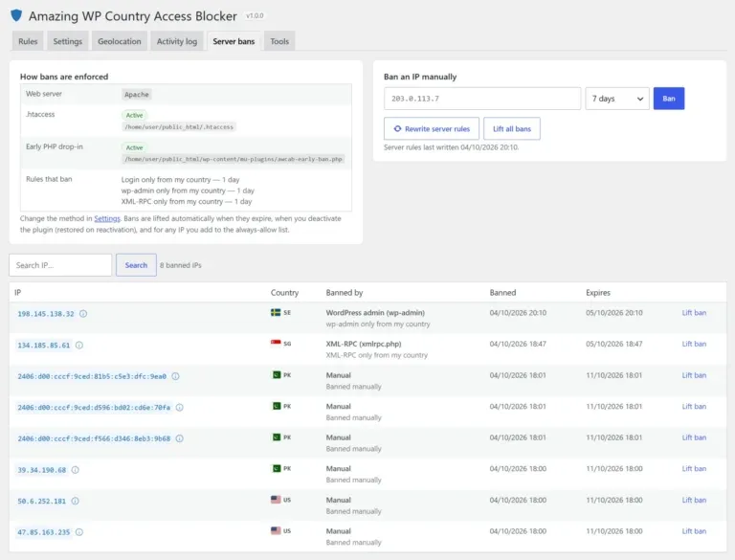The width and height of the screenshot is (735, 560).
Task: Click Rewrite server rules button
Action: point(432,128)
